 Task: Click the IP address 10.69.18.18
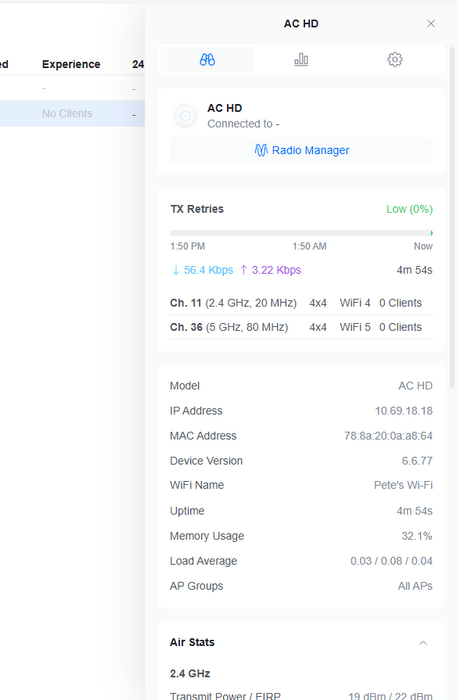(x=403, y=411)
